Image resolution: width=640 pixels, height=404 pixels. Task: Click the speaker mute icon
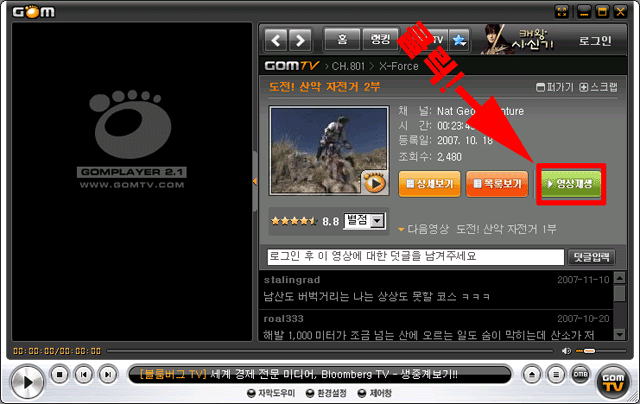[x=567, y=351]
